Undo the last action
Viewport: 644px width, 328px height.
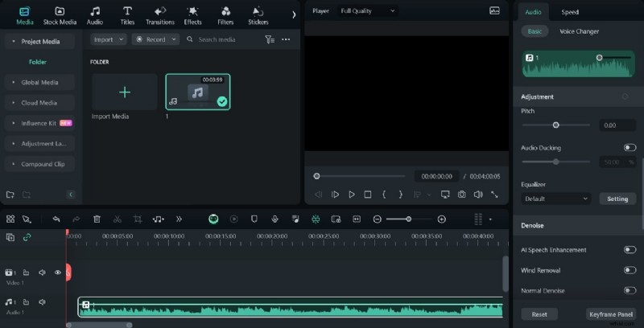tap(56, 219)
